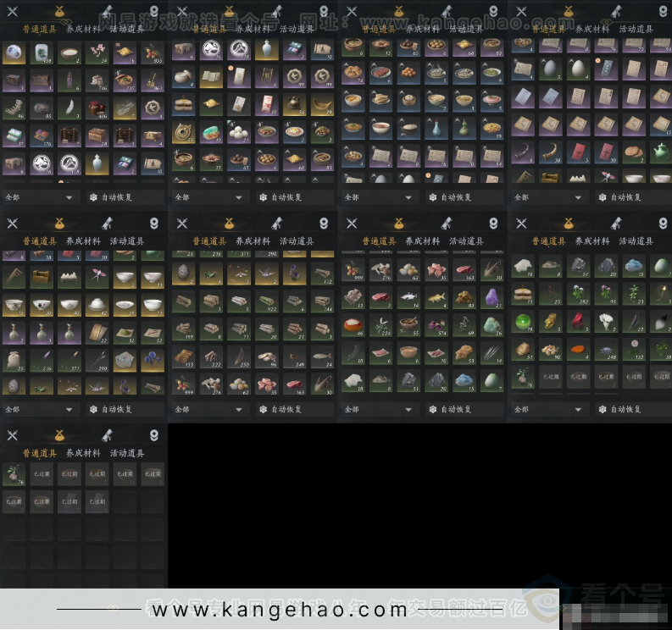Click 自动恢复 button in top-right panel
The image size is (672, 630).
[634, 197]
